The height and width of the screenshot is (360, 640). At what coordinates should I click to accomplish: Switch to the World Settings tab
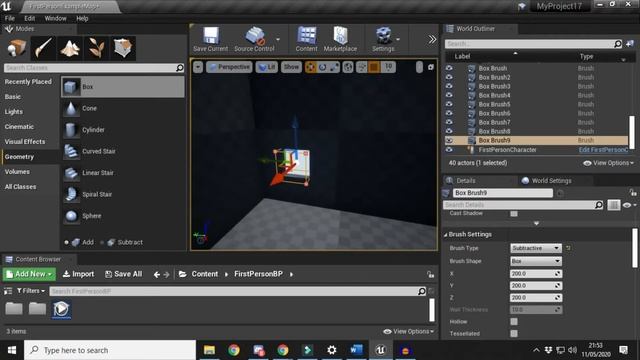[x=547, y=180]
